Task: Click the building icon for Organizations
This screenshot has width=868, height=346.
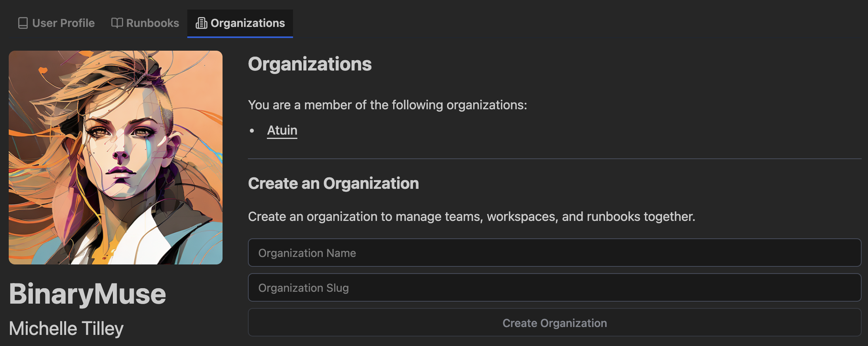Action: (x=201, y=23)
